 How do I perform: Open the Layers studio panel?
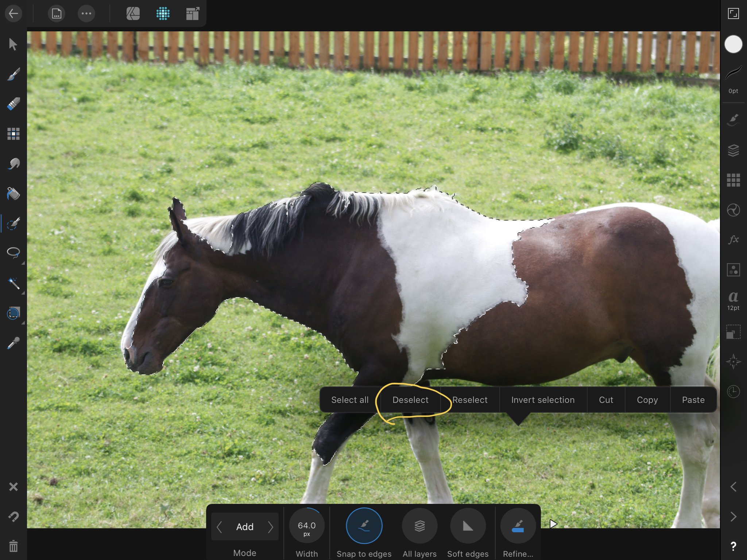(734, 150)
